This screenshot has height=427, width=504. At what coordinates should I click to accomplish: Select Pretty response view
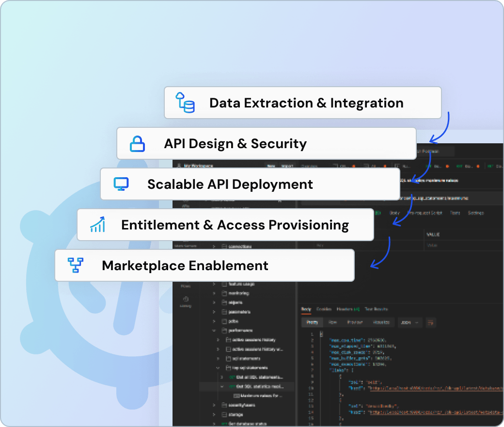[x=312, y=322]
